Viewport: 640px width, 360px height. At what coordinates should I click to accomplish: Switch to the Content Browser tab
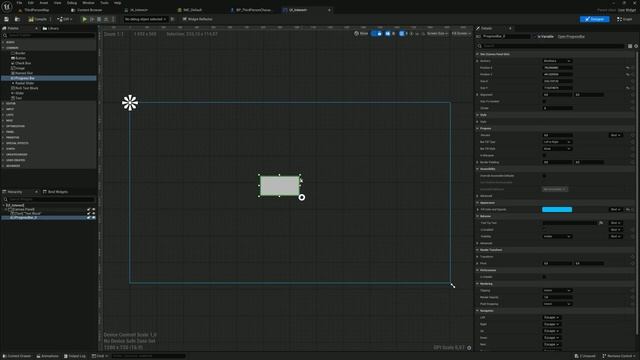point(87,10)
